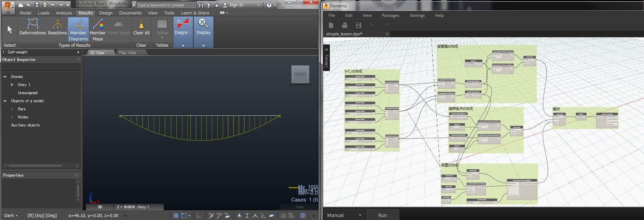Click the keyword search input field
This screenshot has width=644, height=220.
(x=166, y=5)
